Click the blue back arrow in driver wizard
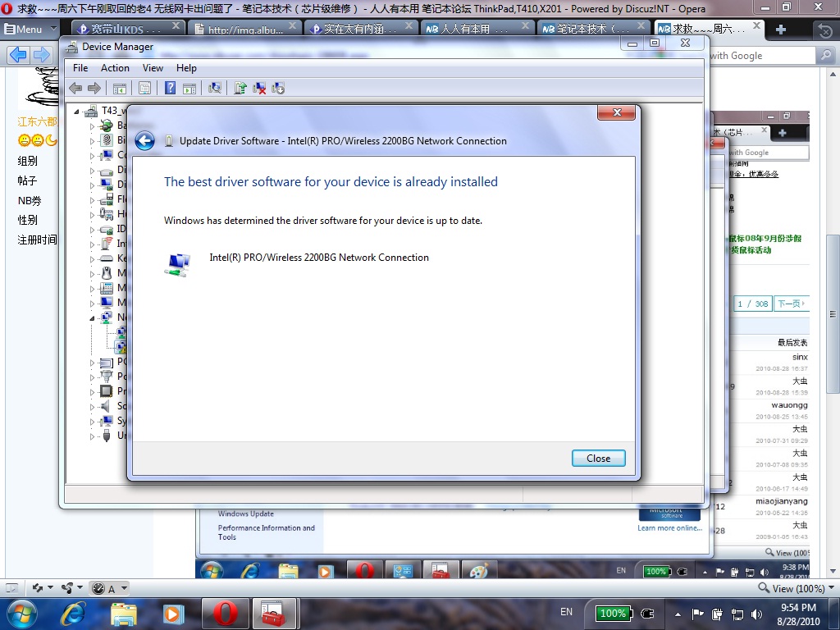Image resolution: width=840 pixels, height=630 pixels. coord(144,141)
